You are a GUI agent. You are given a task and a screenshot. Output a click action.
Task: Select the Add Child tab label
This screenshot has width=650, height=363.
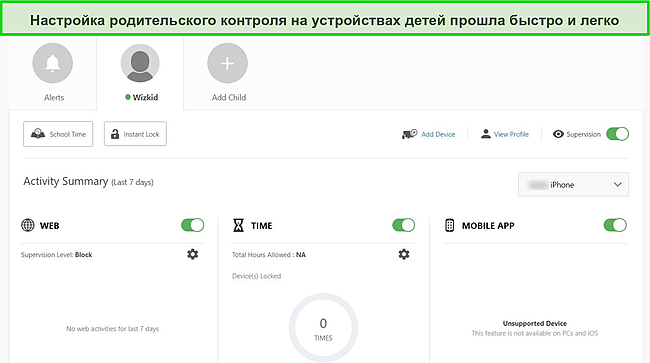(229, 97)
